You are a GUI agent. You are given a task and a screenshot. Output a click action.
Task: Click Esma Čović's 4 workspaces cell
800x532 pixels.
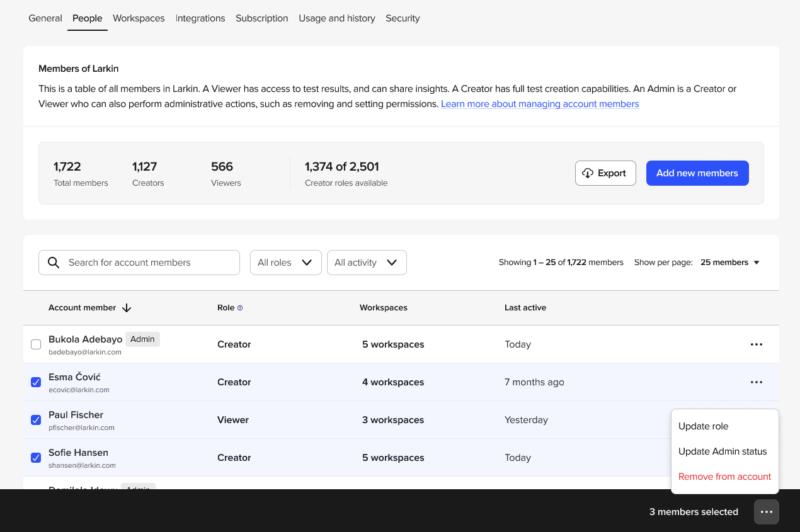point(393,382)
